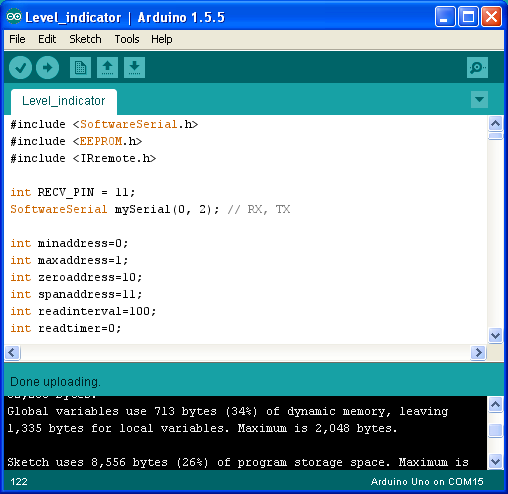This screenshot has height=494, width=508.
Task: Click the line 'int zeroaddress=10;'
Action: (x=76, y=277)
